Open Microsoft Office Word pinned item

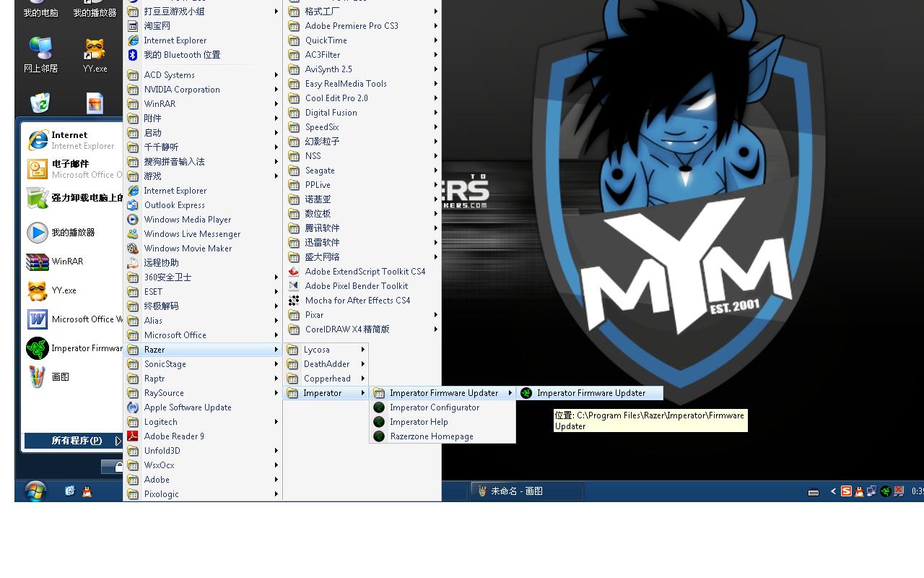[72, 319]
